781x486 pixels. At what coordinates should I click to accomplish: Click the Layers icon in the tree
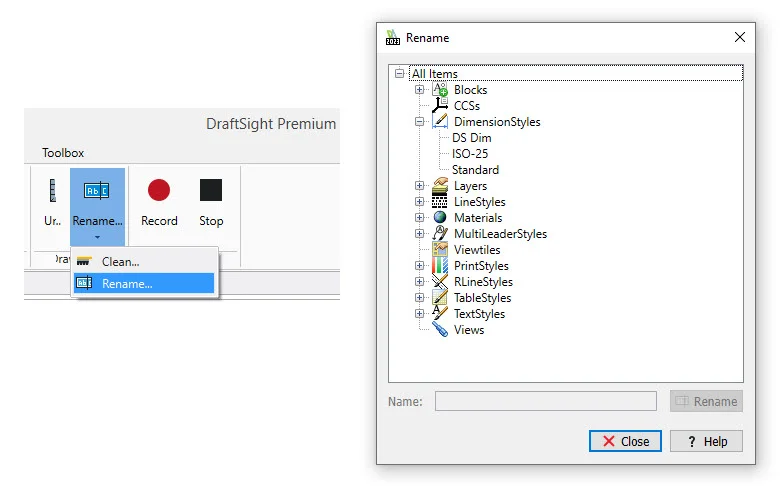click(440, 186)
